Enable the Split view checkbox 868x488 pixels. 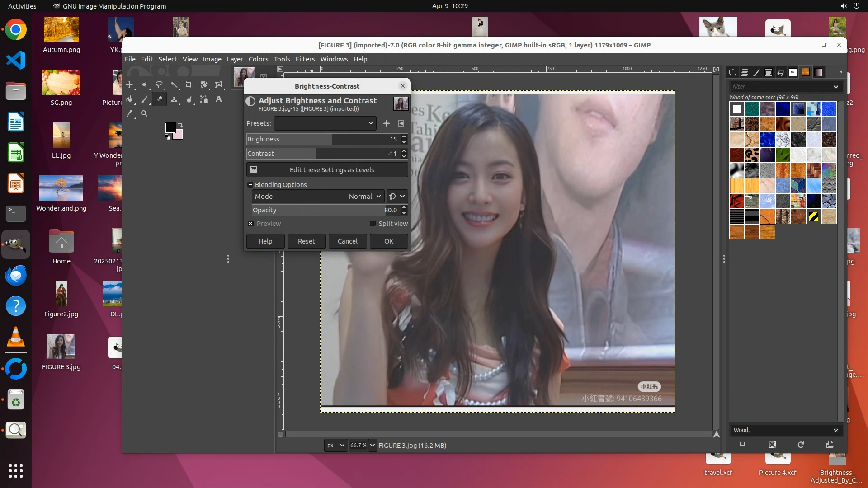373,224
